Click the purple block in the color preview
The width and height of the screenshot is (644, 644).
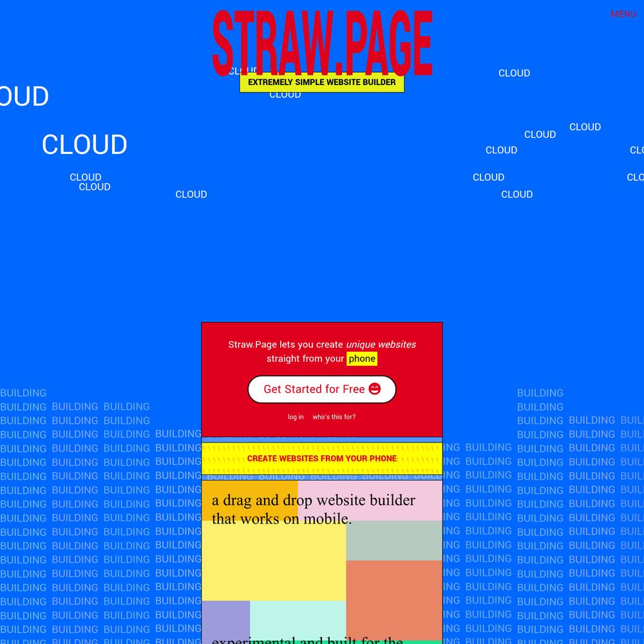(226, 622)
